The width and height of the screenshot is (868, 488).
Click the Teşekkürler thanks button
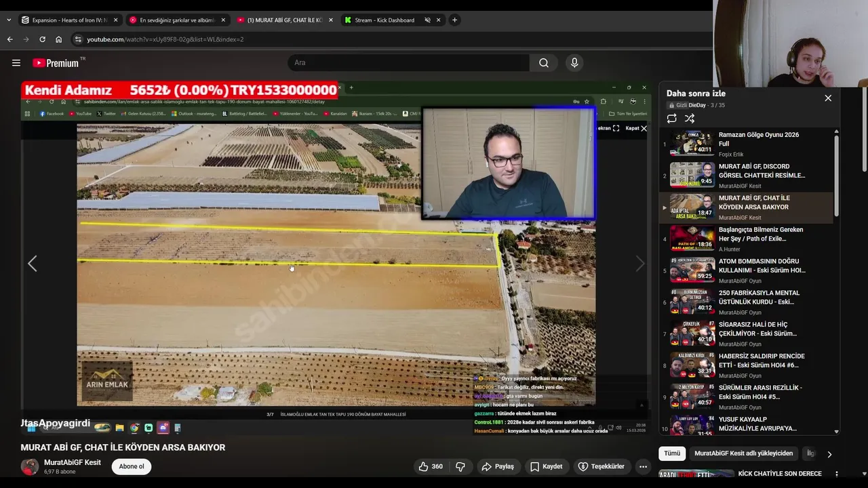601,466
